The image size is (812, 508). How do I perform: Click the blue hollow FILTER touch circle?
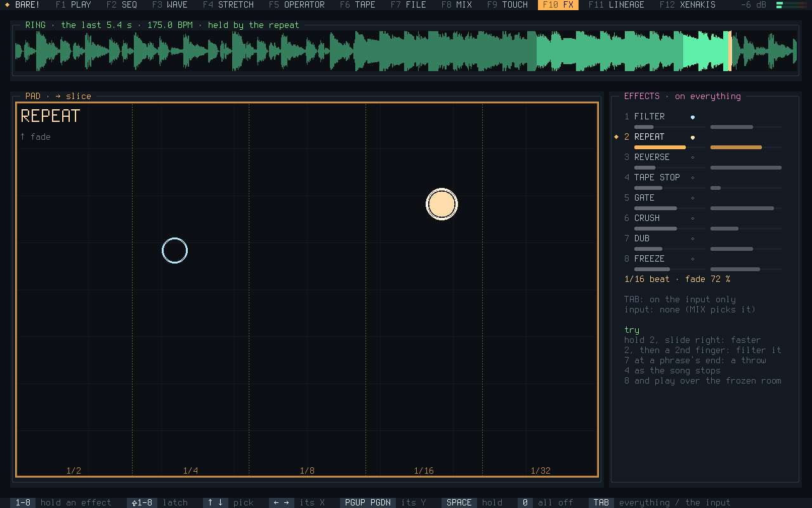coord(174,251)
